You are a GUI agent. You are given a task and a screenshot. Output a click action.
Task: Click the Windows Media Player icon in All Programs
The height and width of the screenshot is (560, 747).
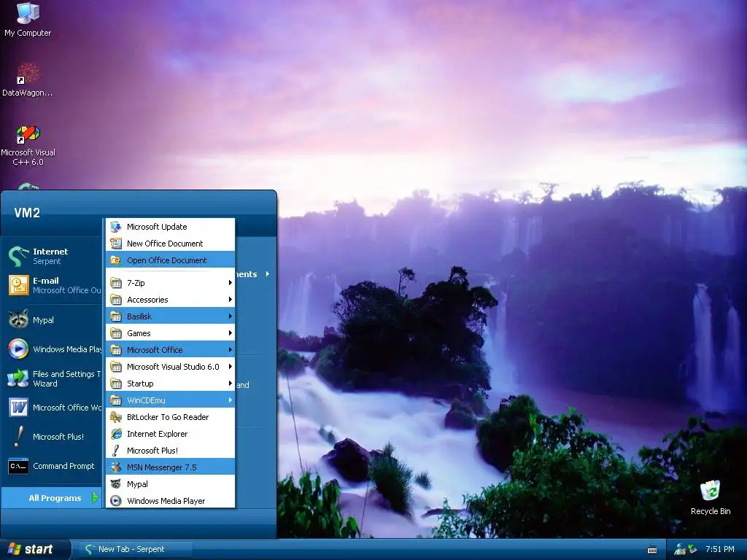pos(116,500)
